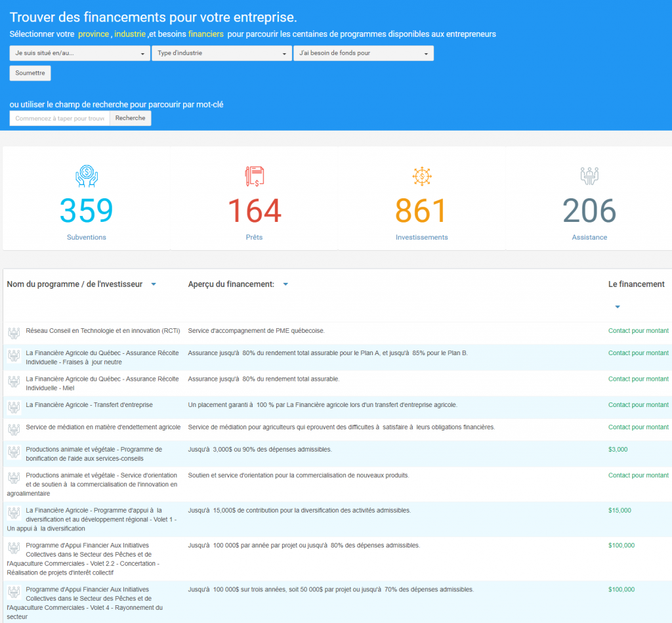The image size is (672, 623).
Task: Click the $15,000 financing amount
Action: (619, 510)
